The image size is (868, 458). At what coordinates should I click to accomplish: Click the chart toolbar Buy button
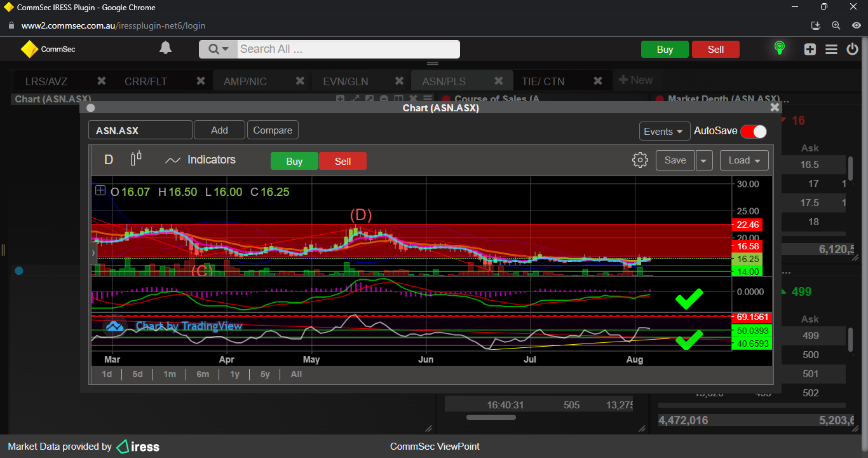pos(294,161)
